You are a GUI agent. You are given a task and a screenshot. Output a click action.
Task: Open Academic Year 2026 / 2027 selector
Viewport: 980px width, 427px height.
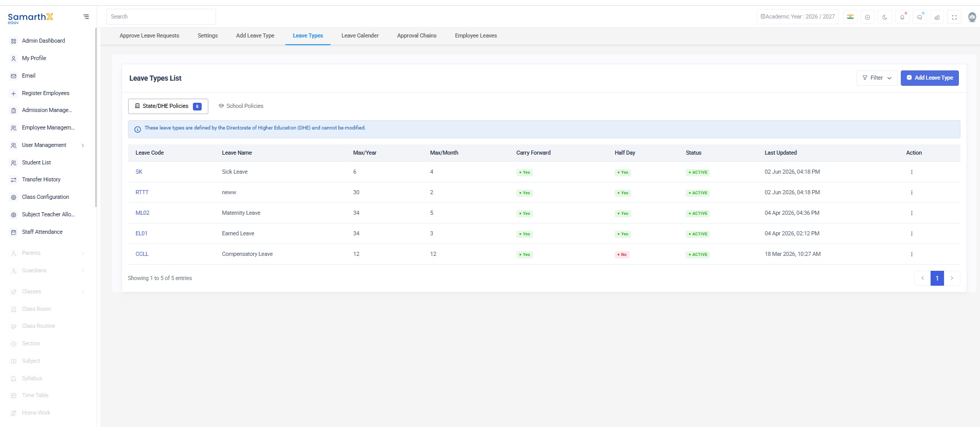(797, 17)
